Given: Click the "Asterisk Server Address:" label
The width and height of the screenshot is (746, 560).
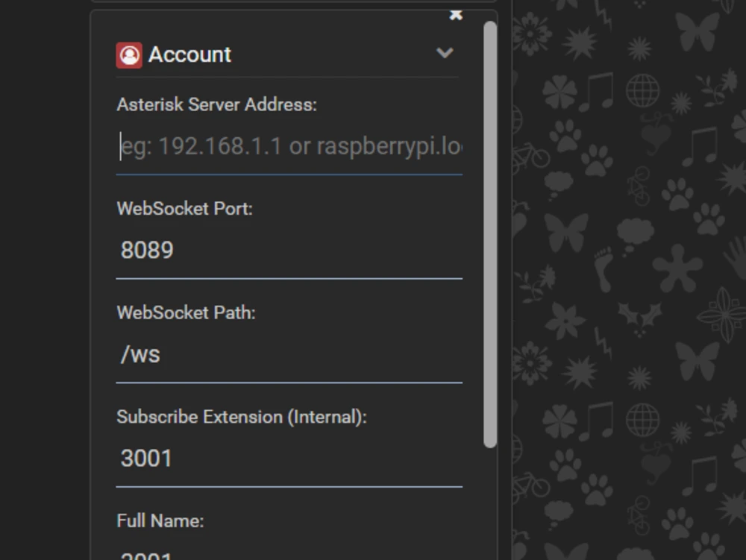Looking at the screenshot, I should (x=216, y=104).
